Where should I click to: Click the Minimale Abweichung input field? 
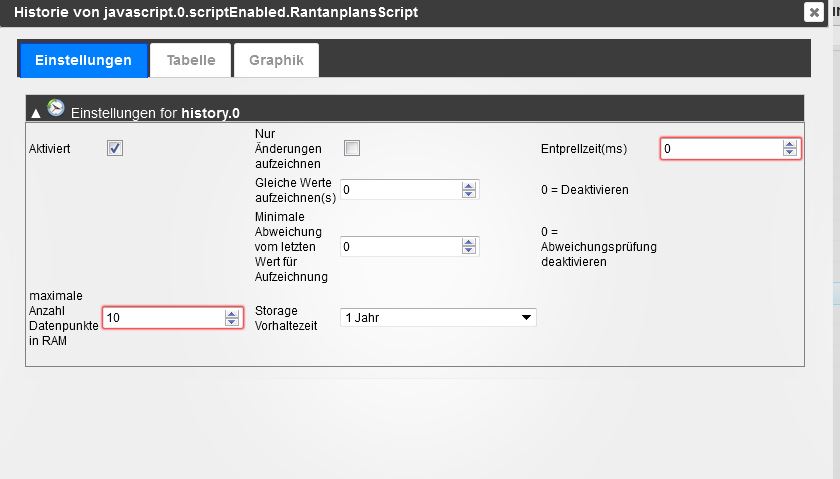pyautogui.click(x=400, y=246)
